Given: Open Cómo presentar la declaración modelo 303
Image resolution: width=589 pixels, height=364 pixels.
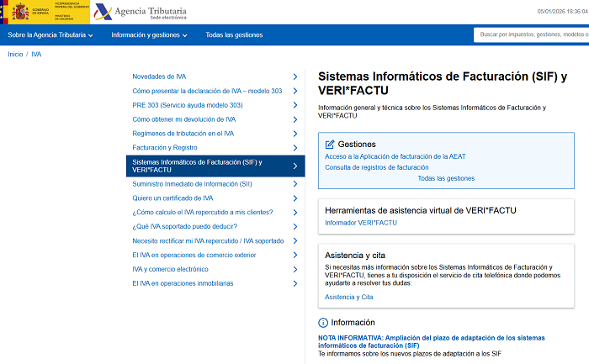Looking at the screenshot, I should [207, 91].
